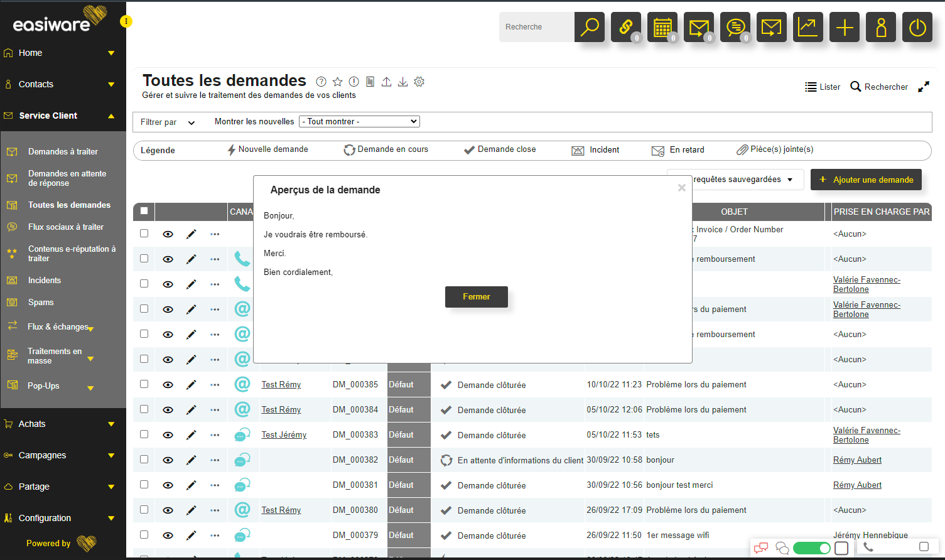Click the statistics chart icon in toolbar

point(807,27)
